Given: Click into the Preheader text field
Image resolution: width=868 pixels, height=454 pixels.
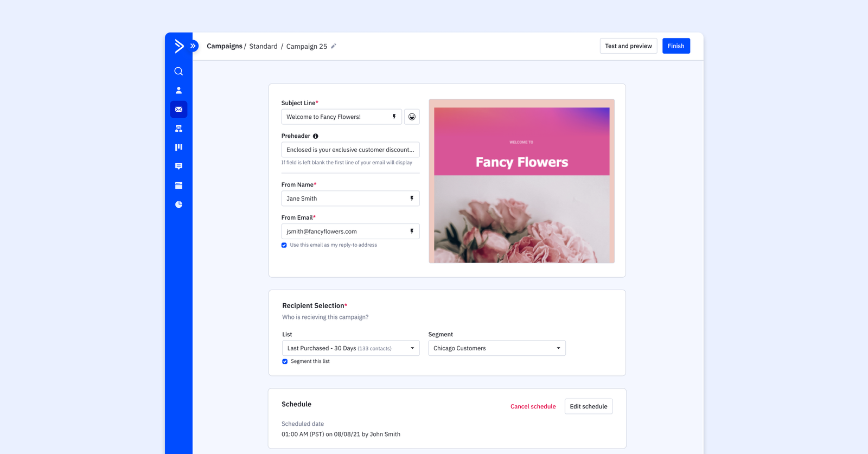Looking at the screenshot, I should point(350,150).
